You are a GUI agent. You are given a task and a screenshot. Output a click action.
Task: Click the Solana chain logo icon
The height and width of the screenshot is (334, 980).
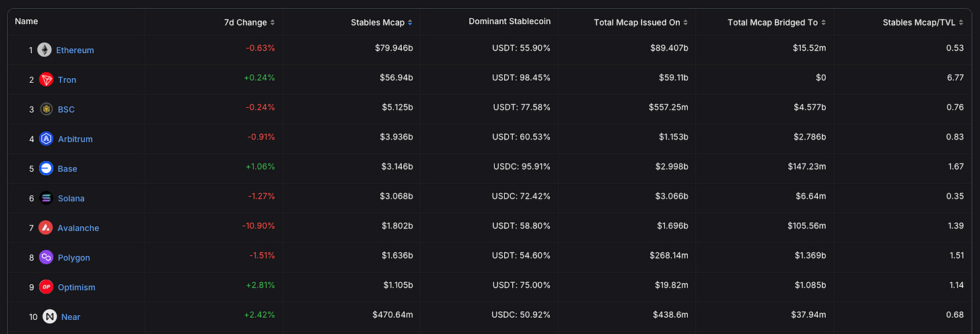[x=46, y=198]
